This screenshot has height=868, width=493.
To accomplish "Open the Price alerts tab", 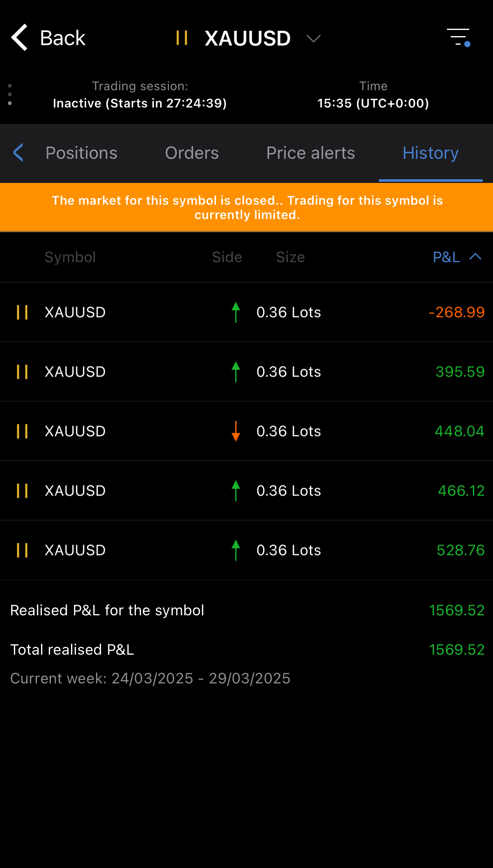I will 310,153.
